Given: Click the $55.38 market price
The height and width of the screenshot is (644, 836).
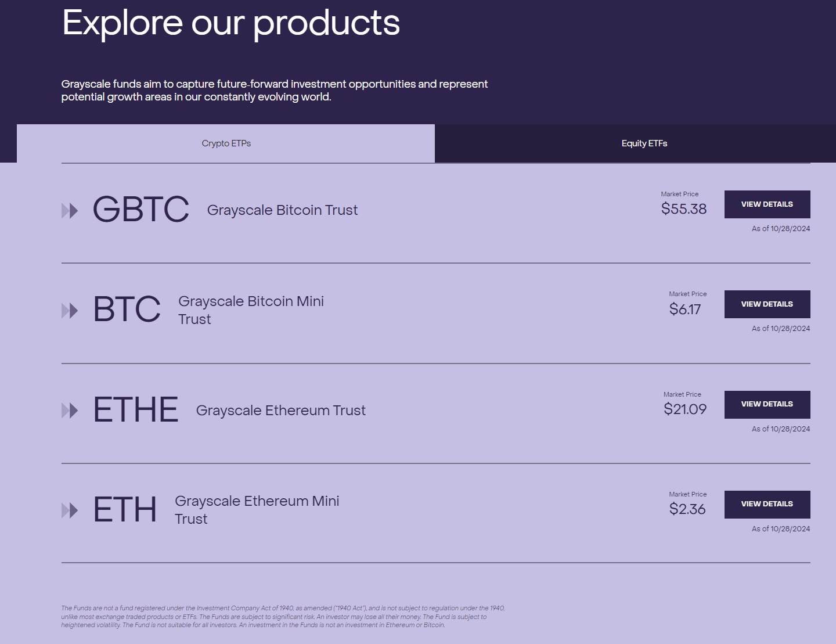Looking at the screenshot, I should pyautogui.click(x=684, y=208).
